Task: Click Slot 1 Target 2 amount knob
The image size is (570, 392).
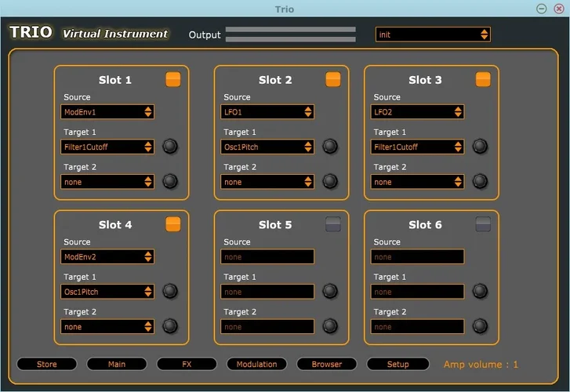Action: pyautogui.click(x=170, y=181)
